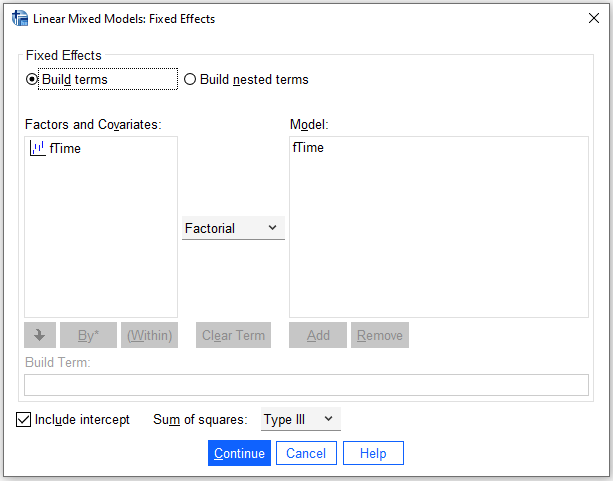
Task: Select fTime in Factors and Covariates list
Action: [65, 149]
